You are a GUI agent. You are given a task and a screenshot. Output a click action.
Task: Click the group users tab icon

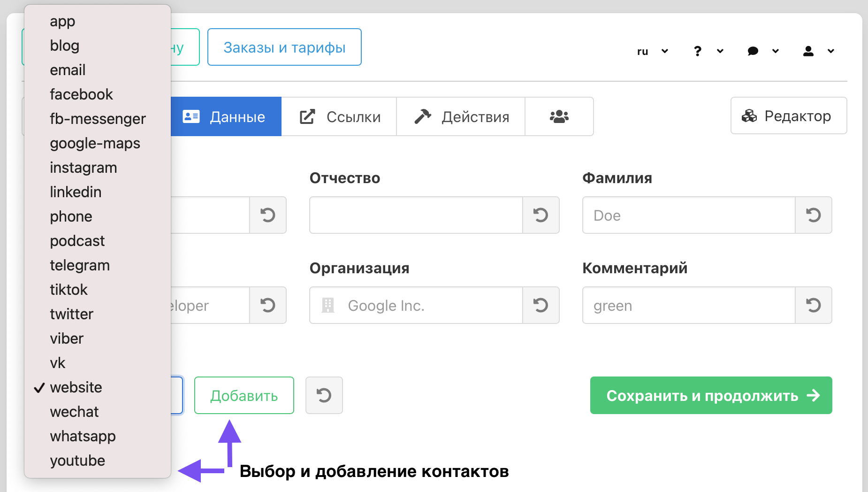coord(559,116)
